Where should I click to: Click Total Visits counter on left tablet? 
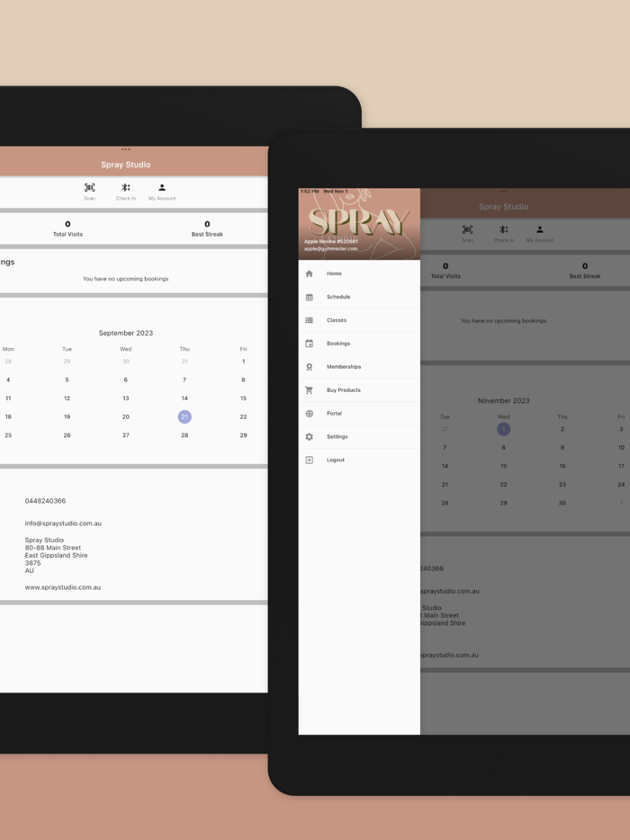click(67, 228)
